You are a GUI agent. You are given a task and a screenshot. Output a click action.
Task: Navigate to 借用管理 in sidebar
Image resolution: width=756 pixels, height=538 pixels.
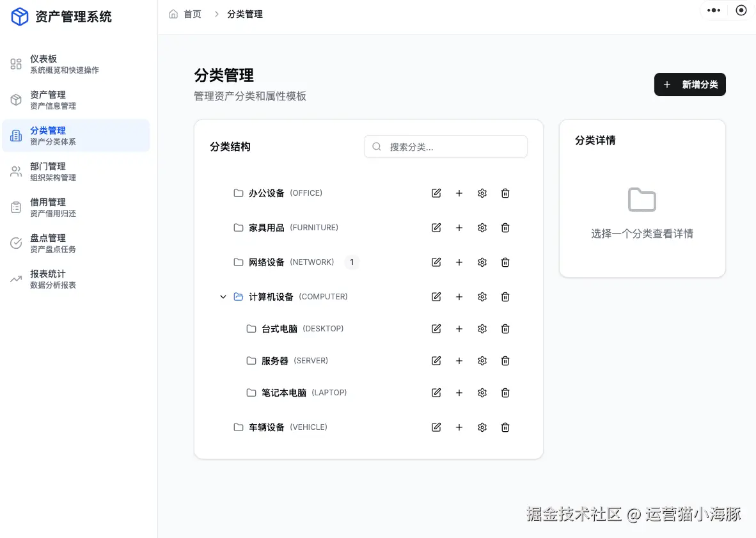pos(75,207)
